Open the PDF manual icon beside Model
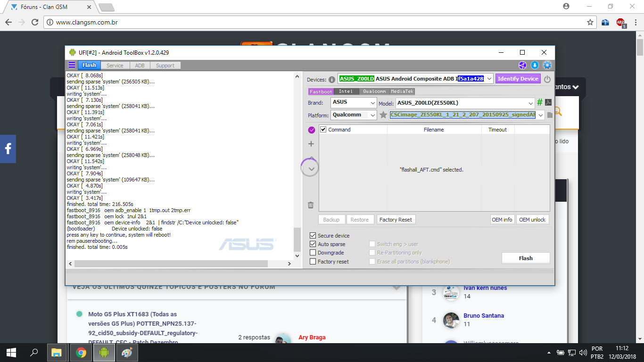644x362 pixels. point(548,102)
